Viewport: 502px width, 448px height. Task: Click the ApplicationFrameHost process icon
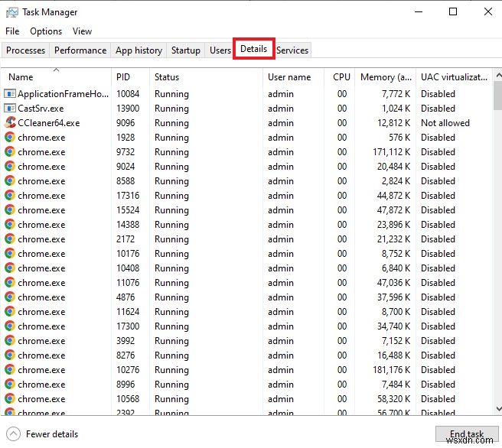tap(10, 94)
